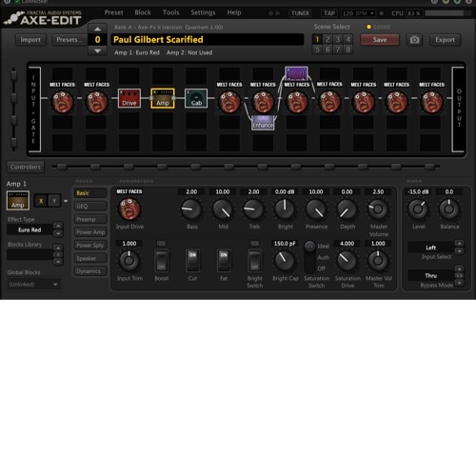Click the Euro Red effect type field

[30, 229]
